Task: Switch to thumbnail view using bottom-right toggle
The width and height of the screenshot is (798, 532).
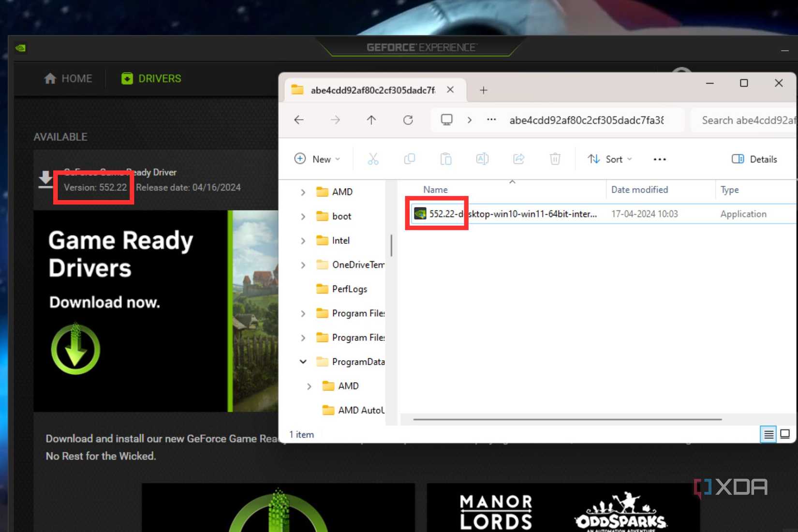Action: pyautogui.click(x=784, y=434)
